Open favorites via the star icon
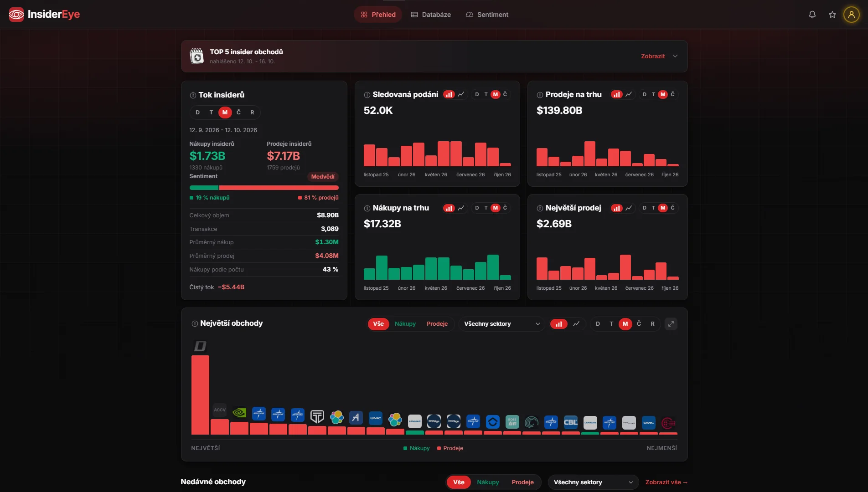868x492 pixels. (832, 15)
